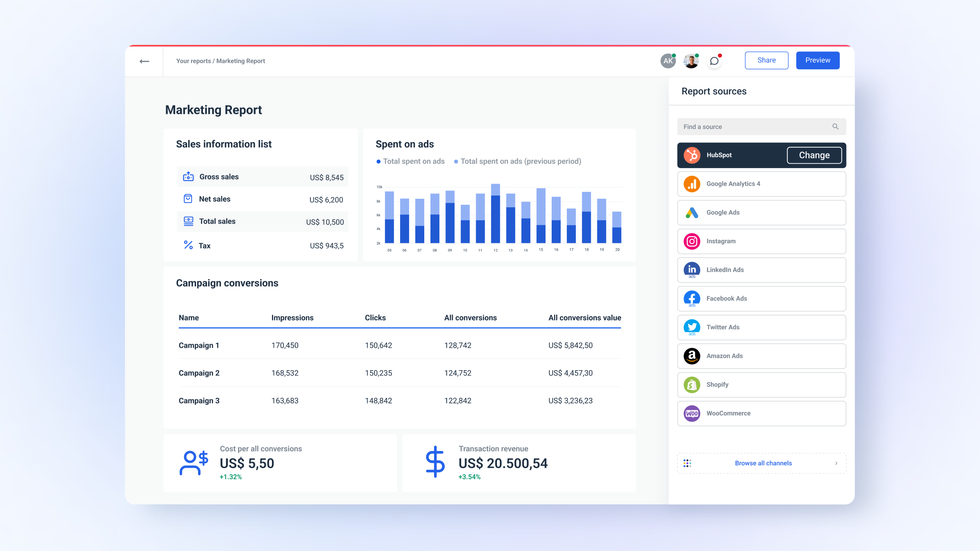Viewport: 980px width, 551px height.
Task: Click the Facebook Ads icon
Action: click(692, 298)
